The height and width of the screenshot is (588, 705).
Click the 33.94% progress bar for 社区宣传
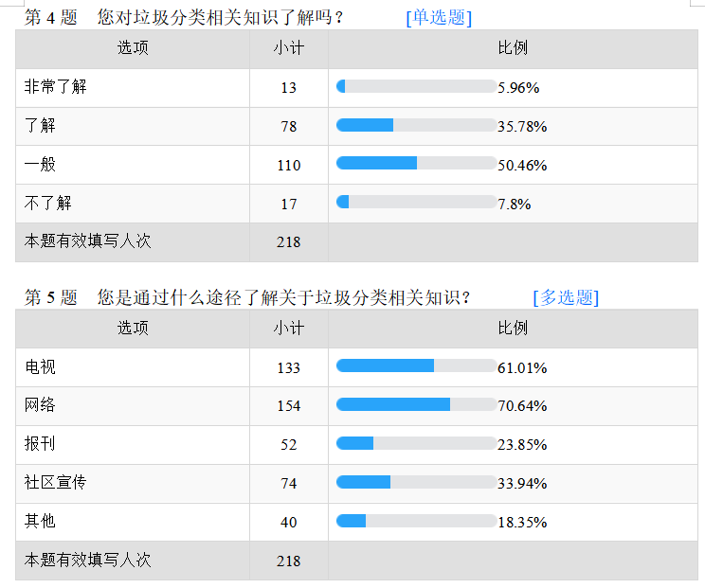(x=416, y=482)
